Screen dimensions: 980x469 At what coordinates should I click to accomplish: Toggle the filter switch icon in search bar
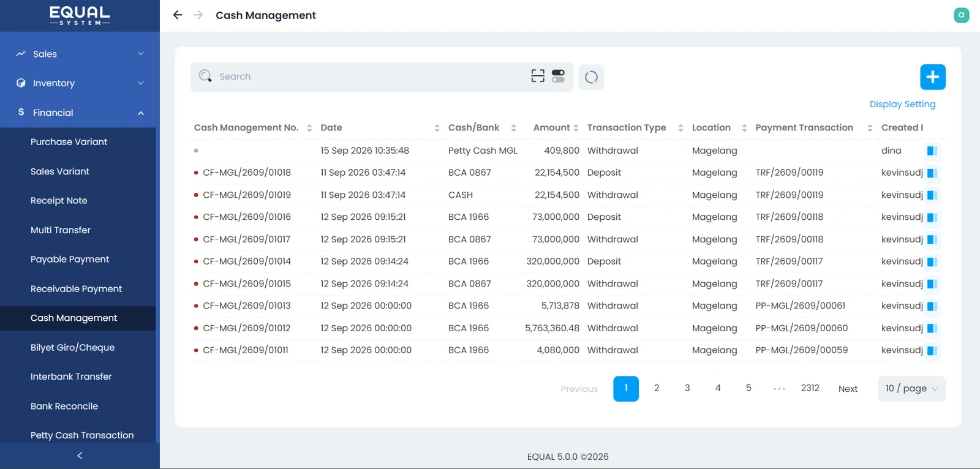[558, 76]
